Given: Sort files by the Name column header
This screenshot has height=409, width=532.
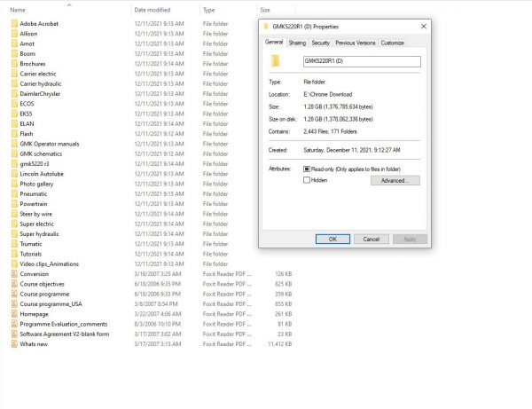Looking at the screenshot, I should point(18,10).
